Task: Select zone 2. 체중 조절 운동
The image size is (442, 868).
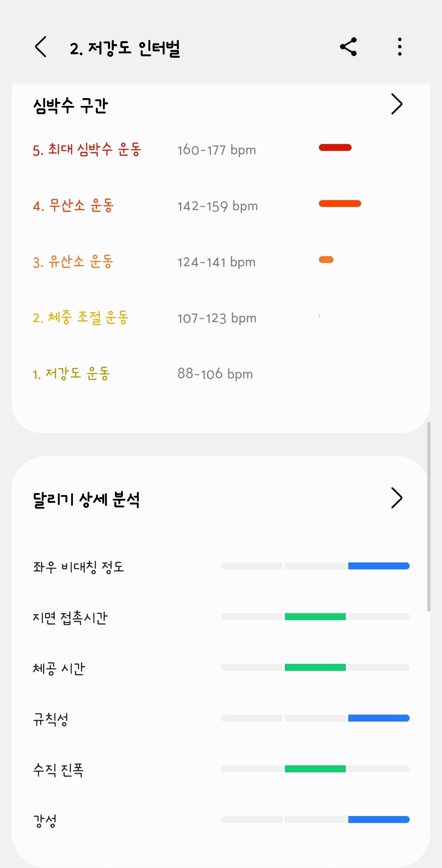Action: tap(81, 317)
